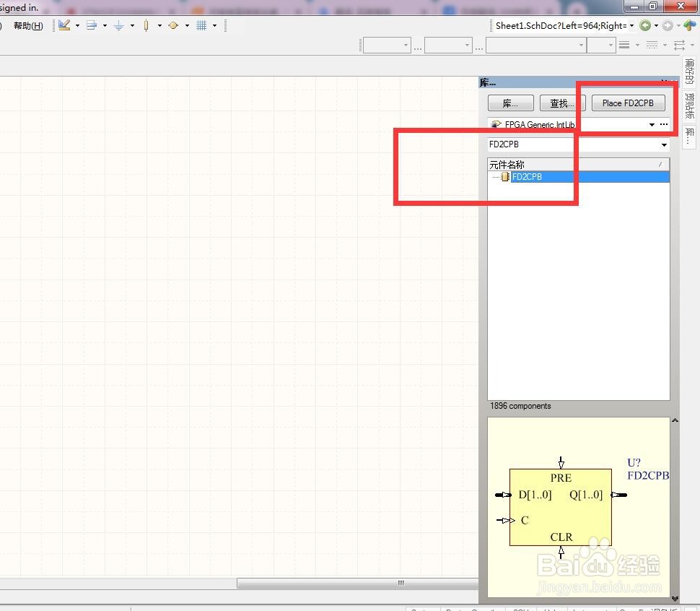Select the simulation sources icon

click(x=173, y=25)
